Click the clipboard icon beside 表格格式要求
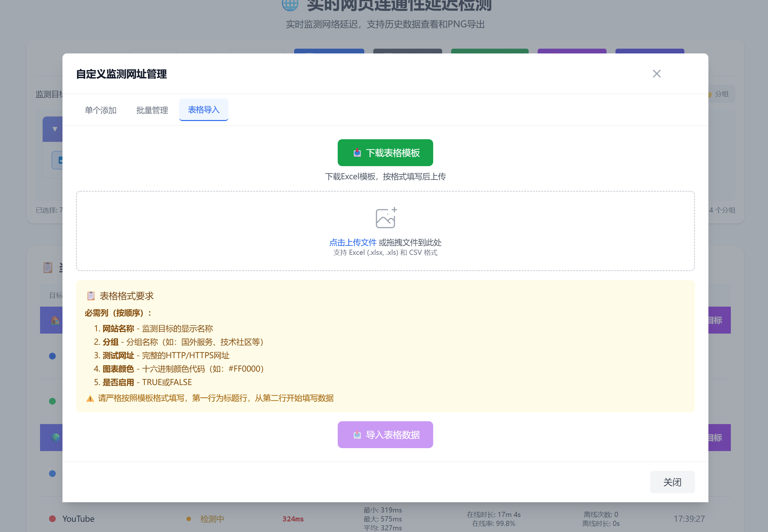 [x=91, y=296]
